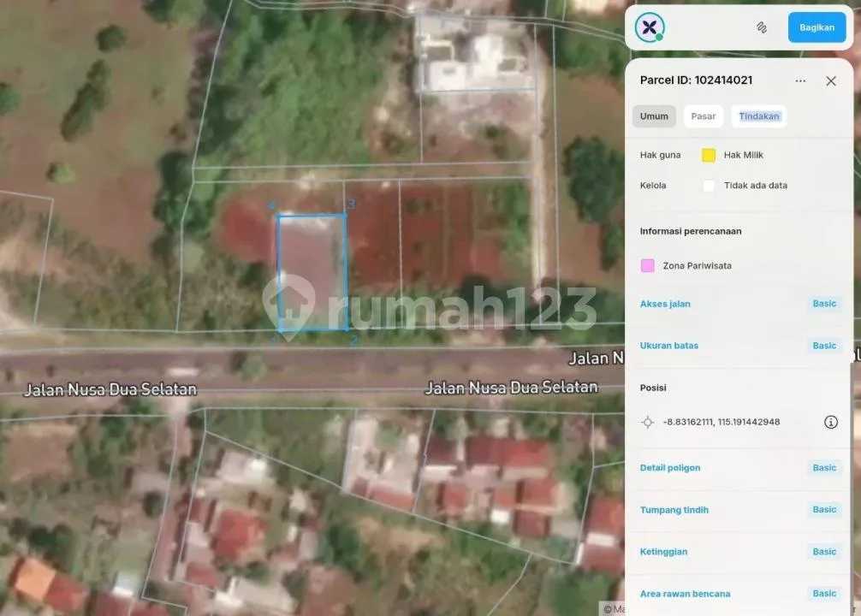Close the Parcel ID panel

831,80
